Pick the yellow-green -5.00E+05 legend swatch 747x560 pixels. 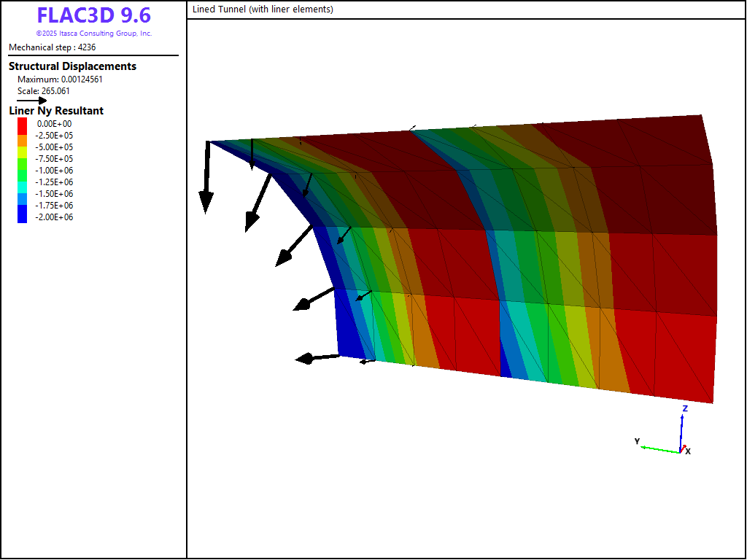[x=22, y=147]
